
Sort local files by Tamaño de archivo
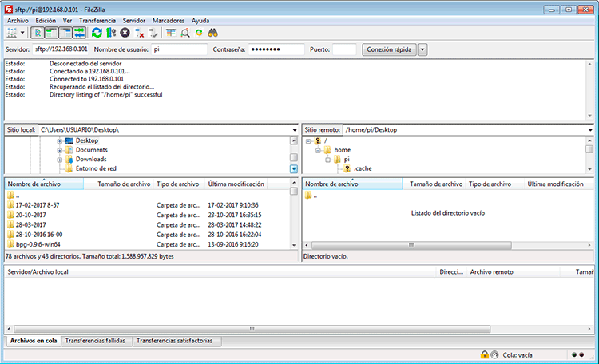click(x=118, y=184)
